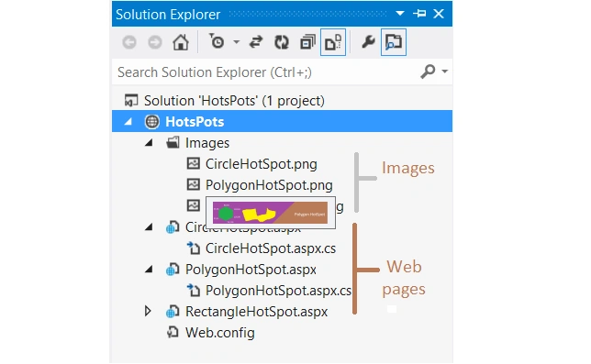Click code file icon of PolygonHotSpot.aspx.cs
The image size is (591, 364).
[x=194, y=290]
